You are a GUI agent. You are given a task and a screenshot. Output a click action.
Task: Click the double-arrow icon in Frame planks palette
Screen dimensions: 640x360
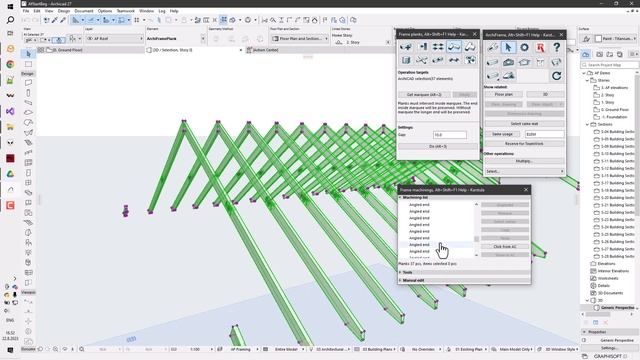453,60
